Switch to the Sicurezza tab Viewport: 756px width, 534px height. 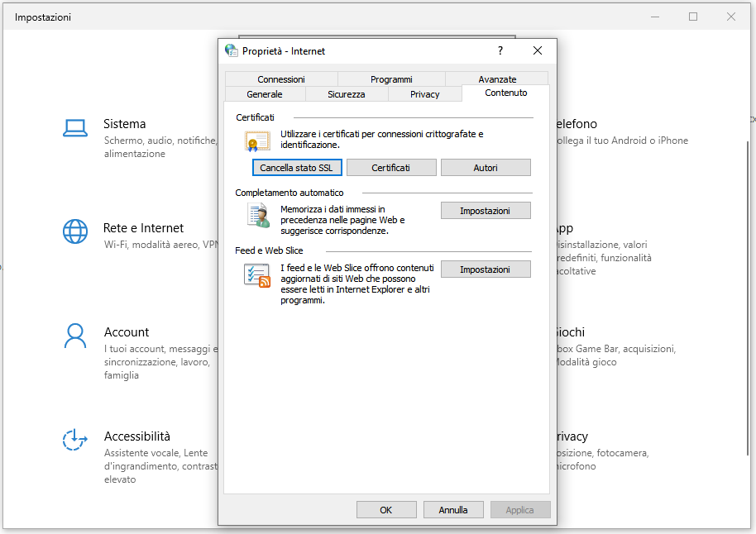pyautogui.click(x=346, y=94)
